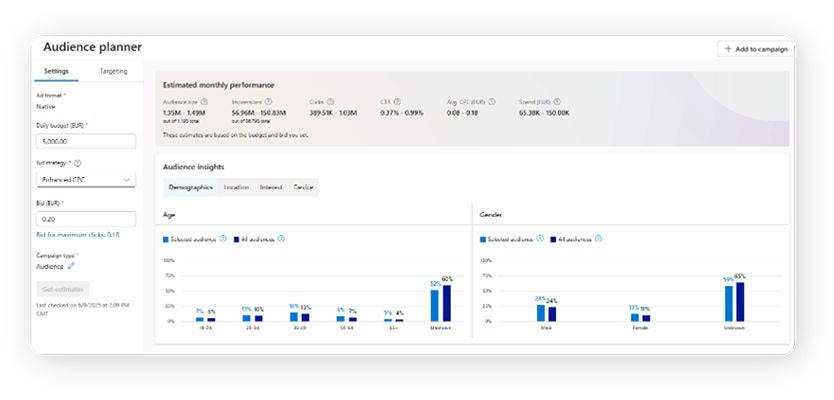This screenshot has width=834, height=400.
Task: Switch to the Targeting tab
Action: [x=113, y=72]
